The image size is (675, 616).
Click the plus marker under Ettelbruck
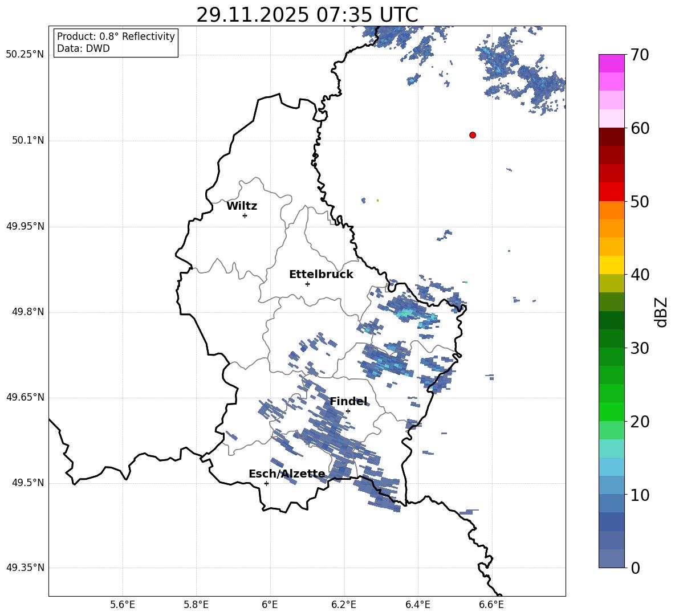[307, 284]
